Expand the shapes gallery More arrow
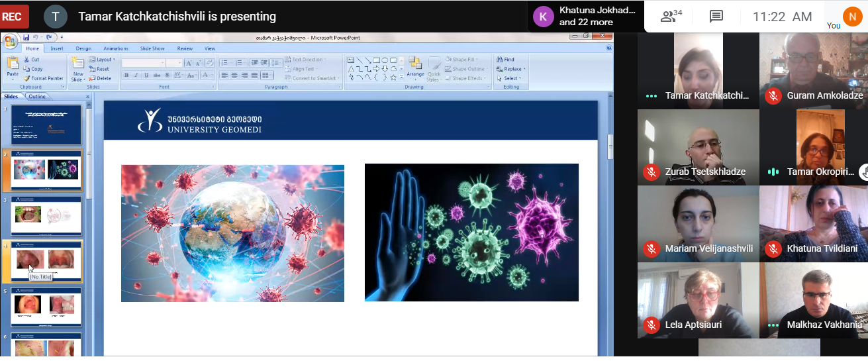The height and width of the screenshot is (363, 868). [x=401, y=77]
